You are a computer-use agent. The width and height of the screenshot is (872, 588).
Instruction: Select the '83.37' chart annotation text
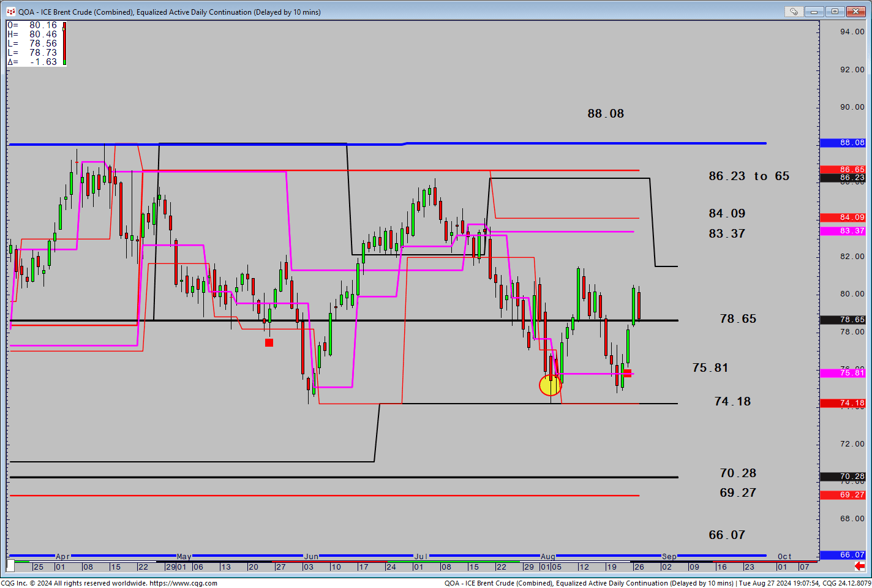point(727,233)
